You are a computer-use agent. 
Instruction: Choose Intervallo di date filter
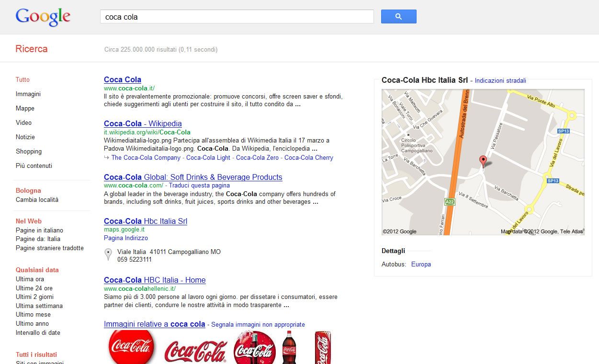pos(38,333)
